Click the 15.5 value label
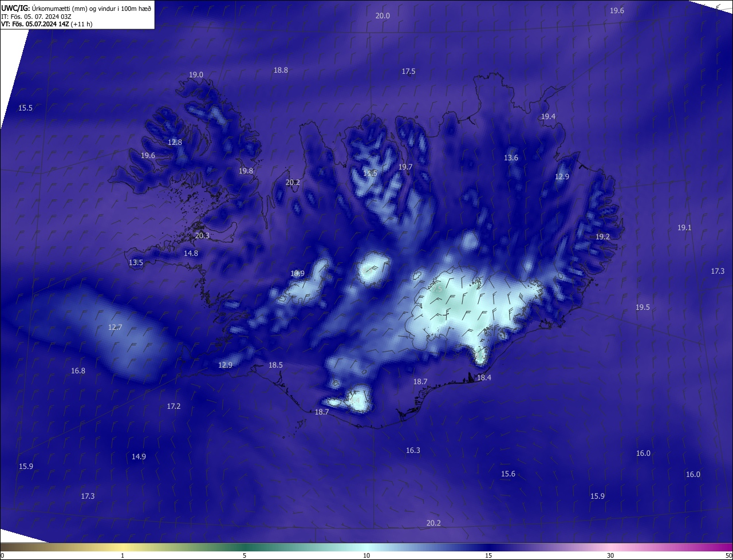 [x=25, y=108]
